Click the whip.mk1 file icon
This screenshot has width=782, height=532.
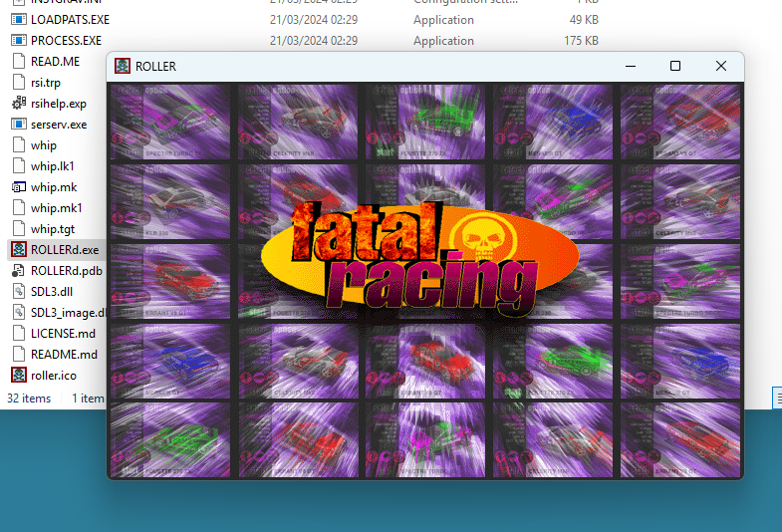coord(19,208)
